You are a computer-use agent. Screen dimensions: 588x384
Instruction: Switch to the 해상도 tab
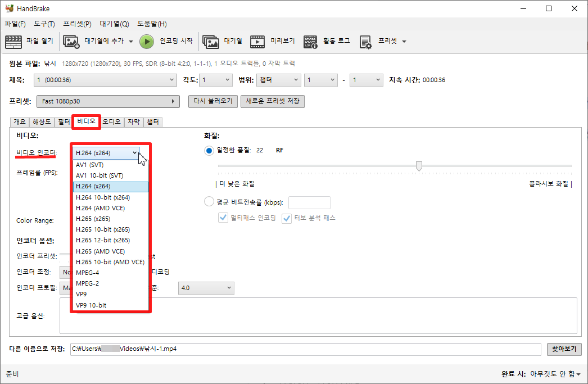42,122
